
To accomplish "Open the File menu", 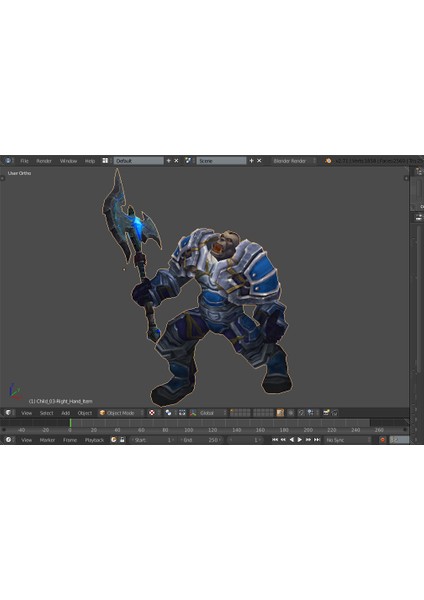I will (x=24, y=161).
